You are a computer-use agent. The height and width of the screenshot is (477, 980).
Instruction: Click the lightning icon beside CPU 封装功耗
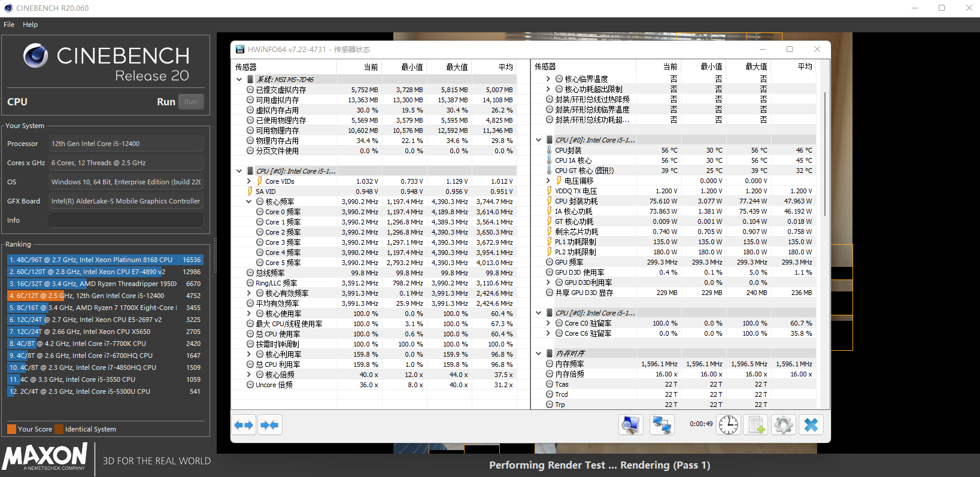point(550,201)
